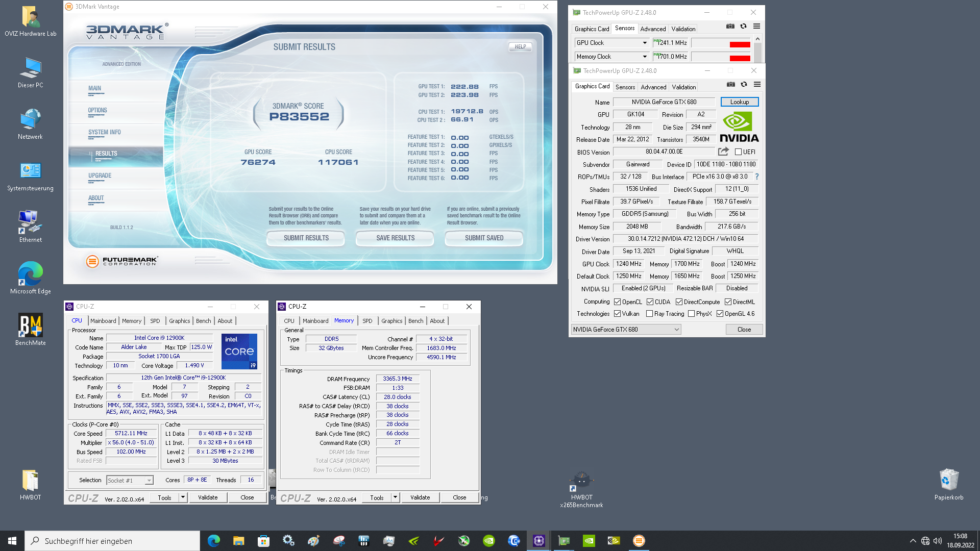Toggle DirectML checkbox in GPU-Z
This screenshot has width=980, height=551.
click(x=728, y=302)
